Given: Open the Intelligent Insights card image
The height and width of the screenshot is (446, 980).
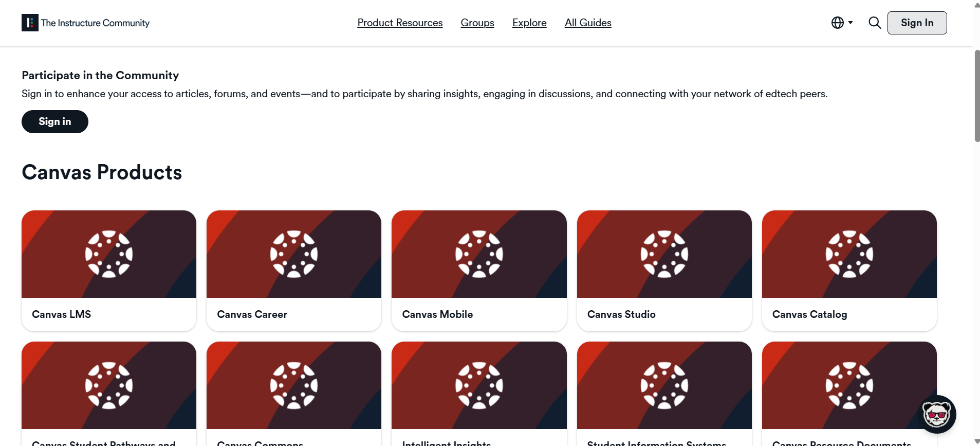Looking at the screenshot, I should [479, 385].
